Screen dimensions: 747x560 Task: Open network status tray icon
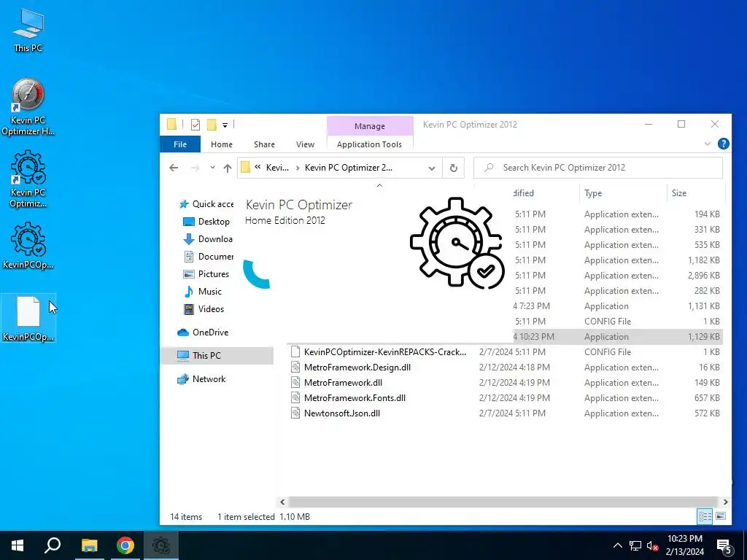coord(635,545)
